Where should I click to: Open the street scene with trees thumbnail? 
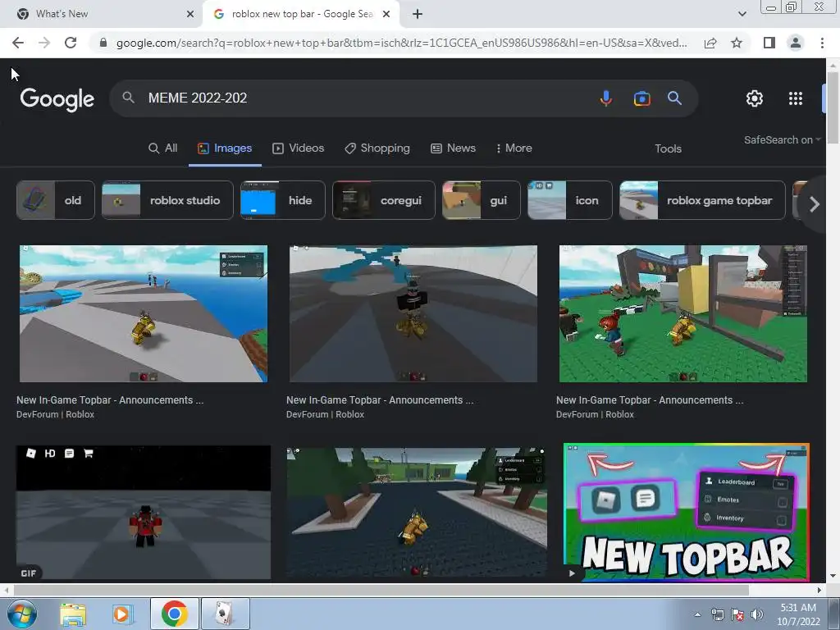417,512
